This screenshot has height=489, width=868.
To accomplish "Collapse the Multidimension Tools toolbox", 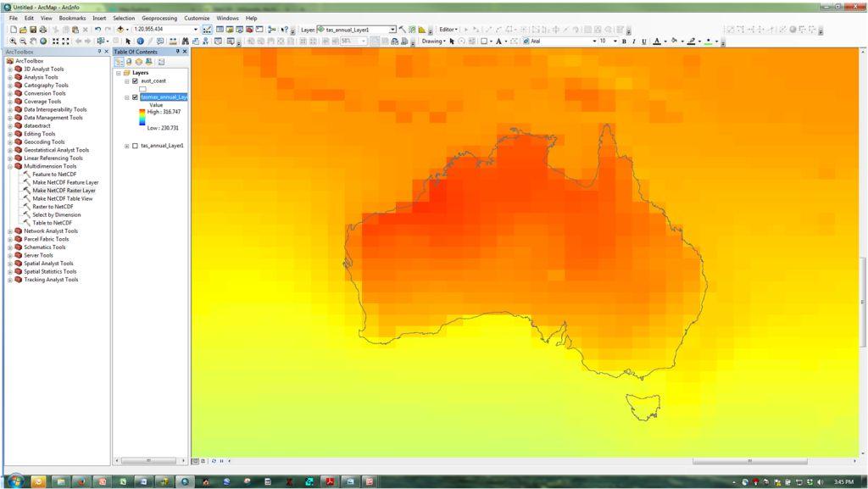I will click(x=10, y=166).
